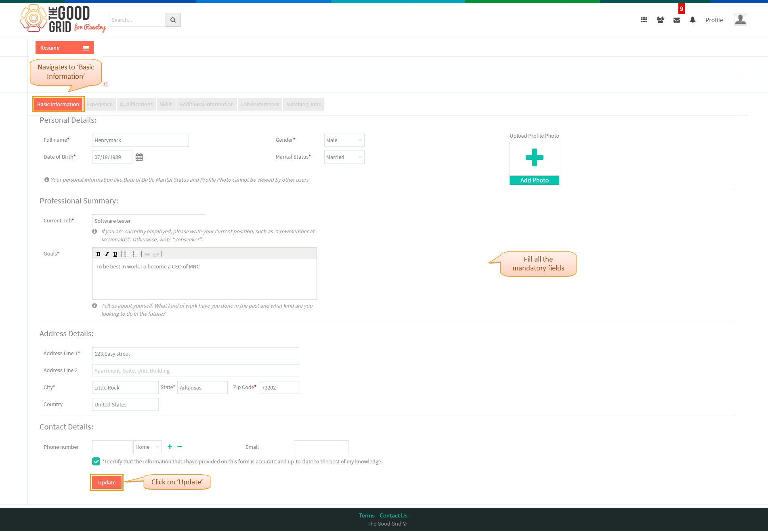
Task: Click the Phone number field
Action: (112, 447)
